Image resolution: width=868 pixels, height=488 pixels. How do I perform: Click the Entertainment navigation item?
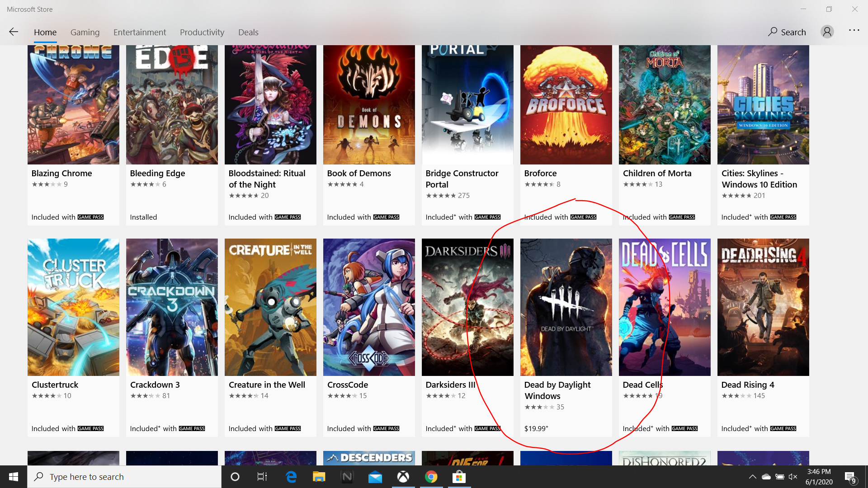(140, 32)
